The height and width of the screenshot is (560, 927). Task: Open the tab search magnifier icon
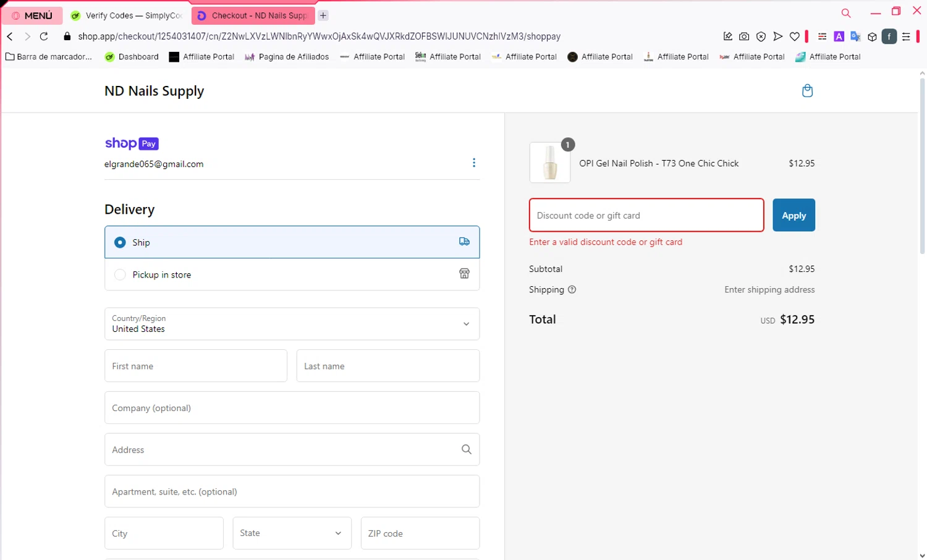pos(846,13)
